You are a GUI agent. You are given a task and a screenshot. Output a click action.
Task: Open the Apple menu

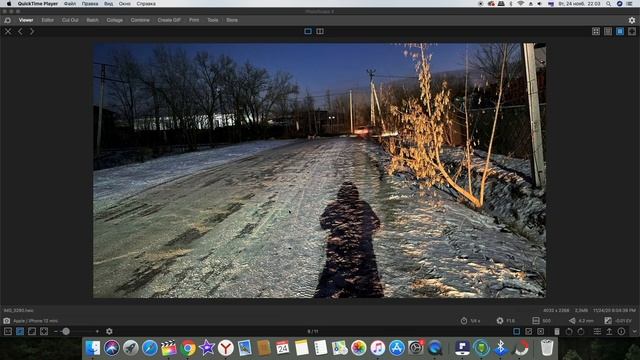click(x=9, y=4)
